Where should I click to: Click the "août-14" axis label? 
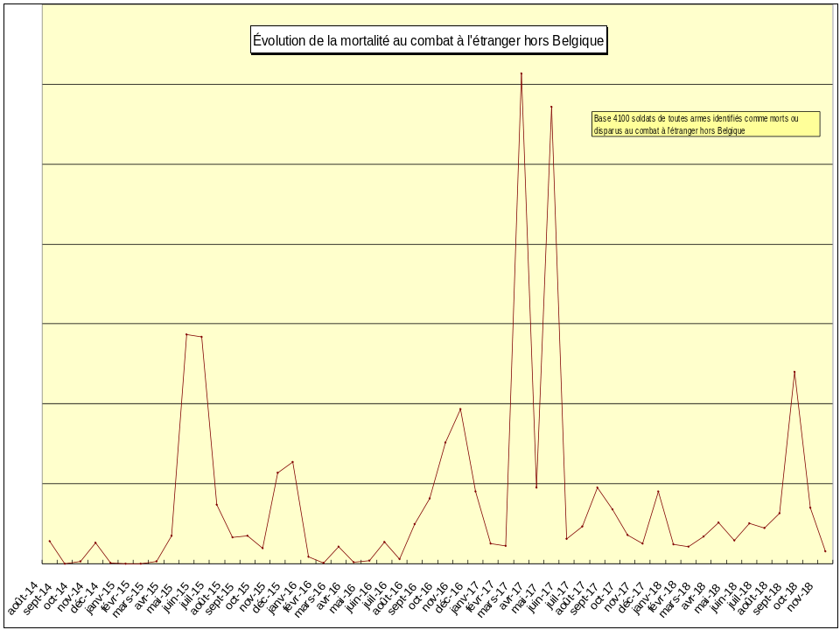coord(24,598)
